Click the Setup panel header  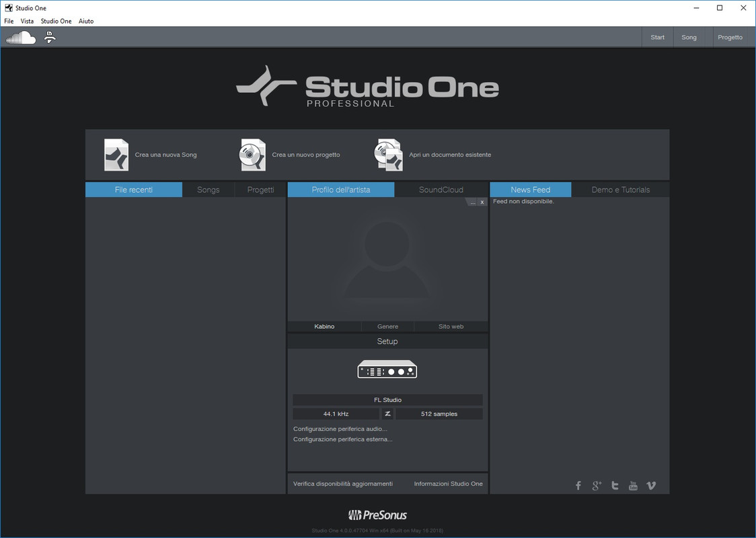coord(387,342)
